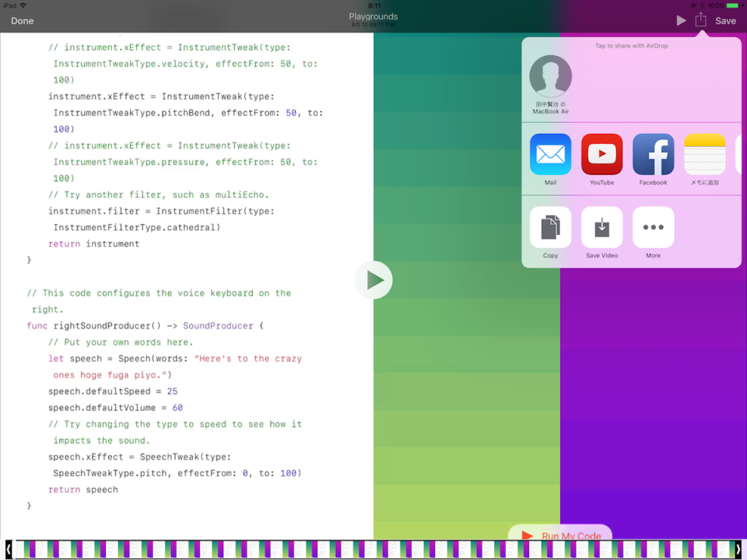
Task: Post to Facebook via share sheet
Action: (x=653, y=156)
